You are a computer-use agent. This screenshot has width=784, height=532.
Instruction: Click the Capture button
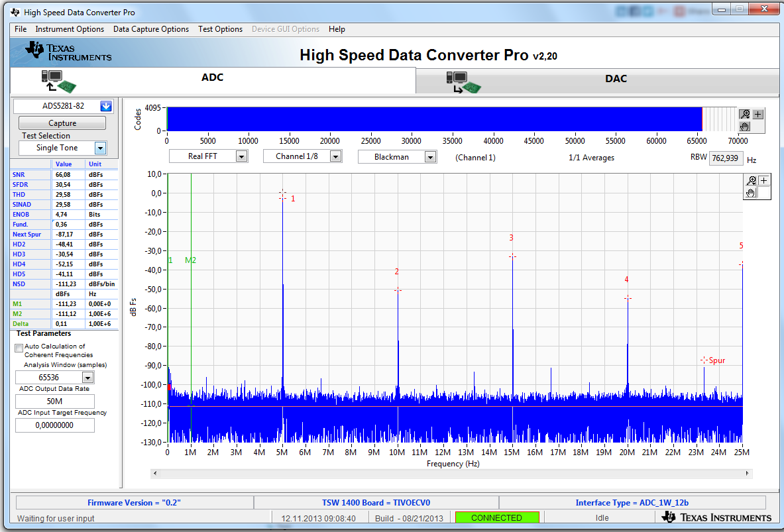pos(62,123)
